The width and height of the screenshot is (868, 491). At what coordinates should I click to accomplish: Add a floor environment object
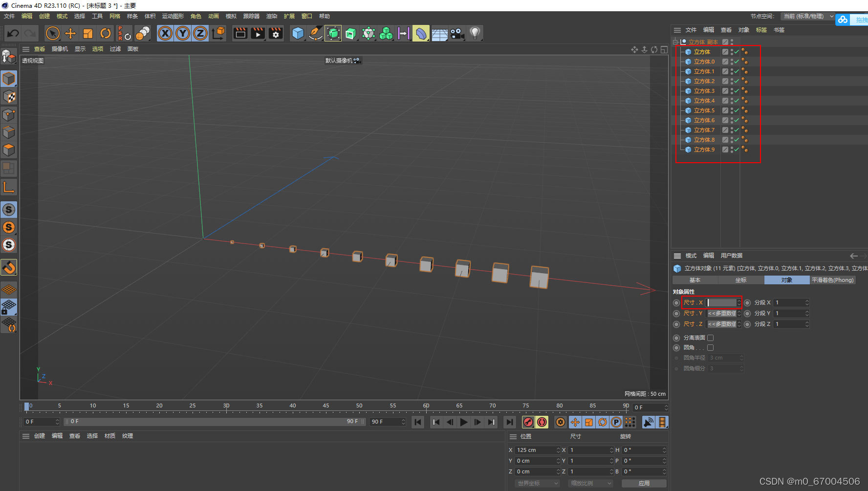pos(439,33)
